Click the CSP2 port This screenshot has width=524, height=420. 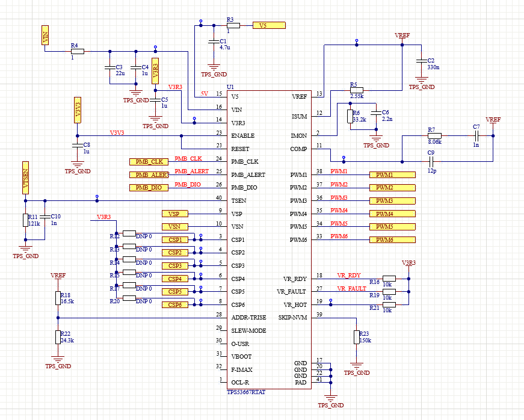175,253
